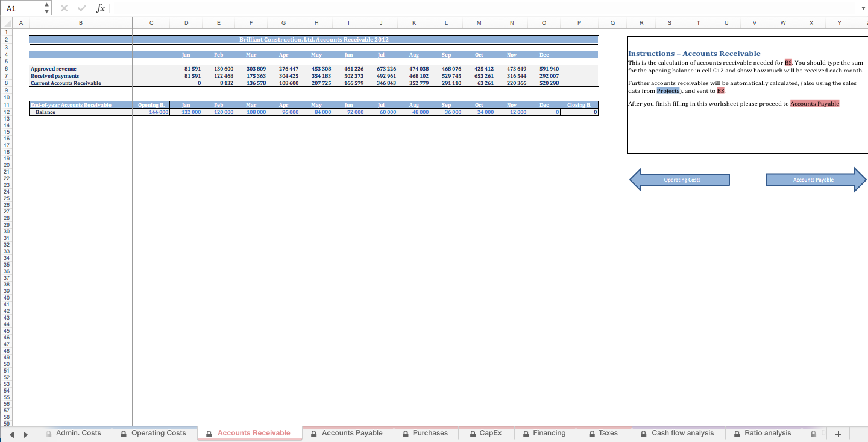The height and width of the screenshot is (442, 868).
Task: Click the Current Accounts Receivable row label
Action: click(66, 83)
